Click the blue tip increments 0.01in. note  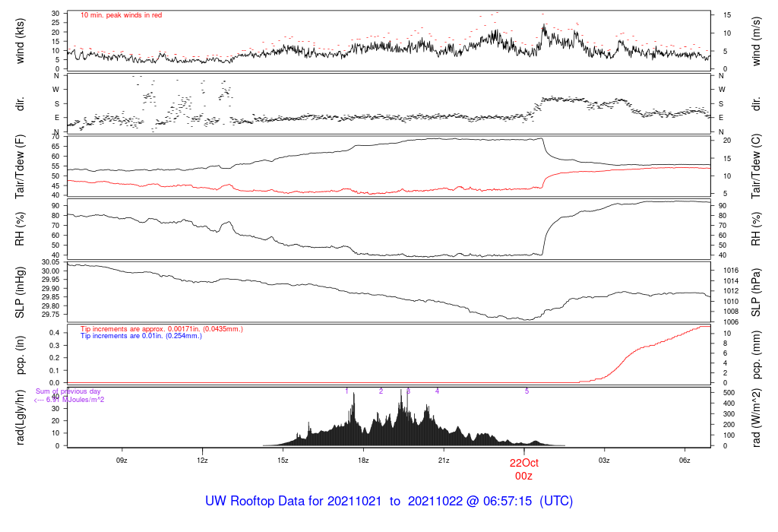coord(141,336)
